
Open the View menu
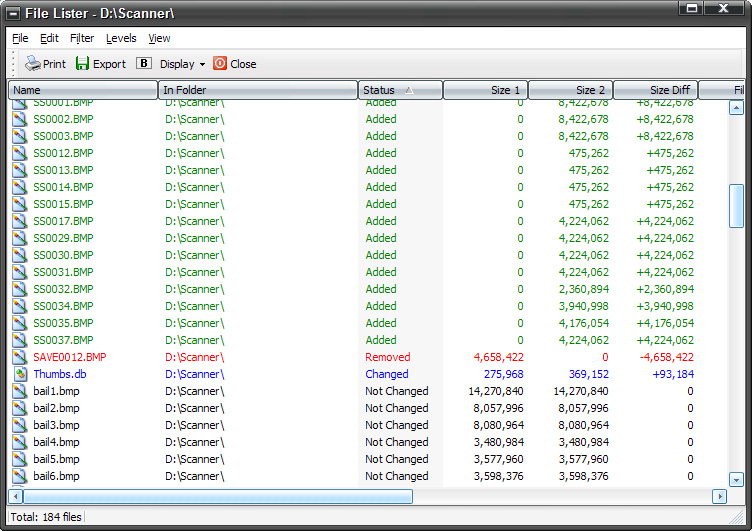click(x=159, y=38)
